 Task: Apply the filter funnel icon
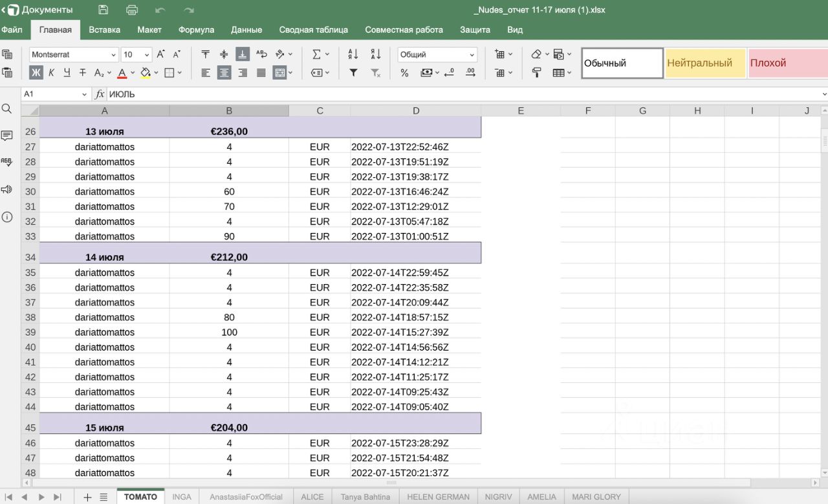tap(353, 73)
